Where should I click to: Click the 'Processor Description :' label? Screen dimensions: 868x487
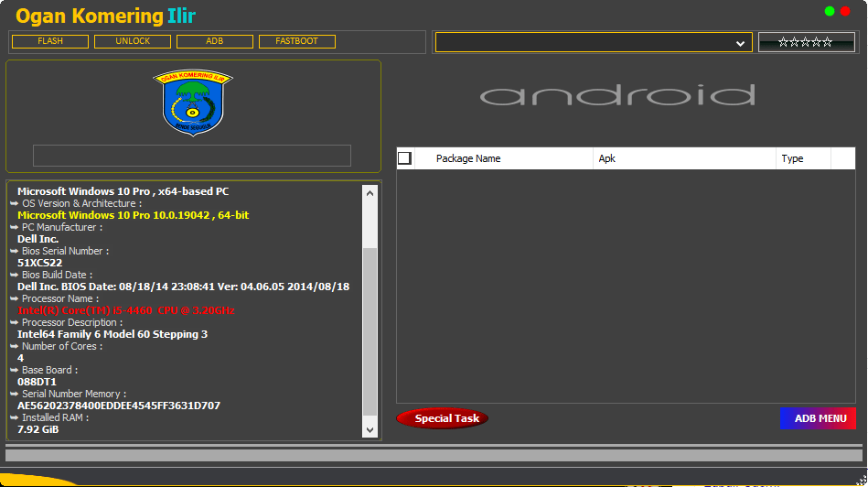72,322
